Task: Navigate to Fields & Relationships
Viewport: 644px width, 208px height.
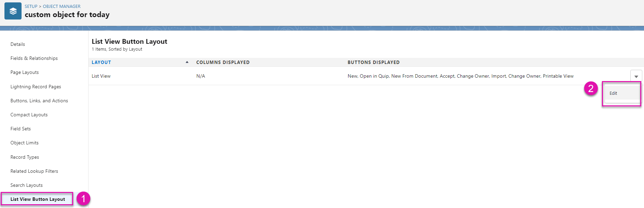Action: click(34, 58)
